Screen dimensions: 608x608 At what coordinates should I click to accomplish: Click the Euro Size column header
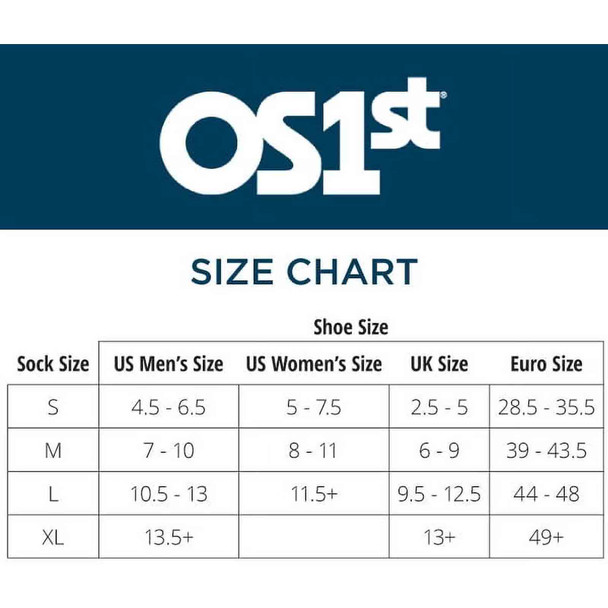(546, 364)
